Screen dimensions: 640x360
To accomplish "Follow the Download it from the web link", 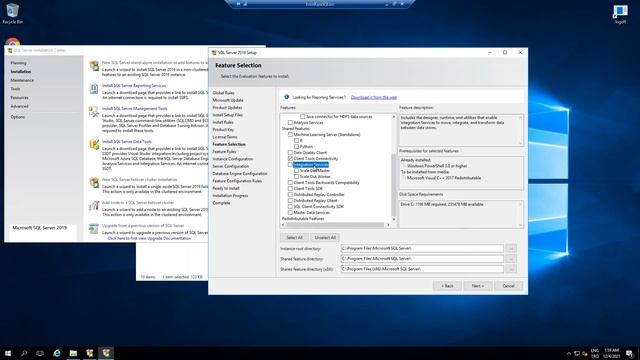I will (x=373, y=98).
